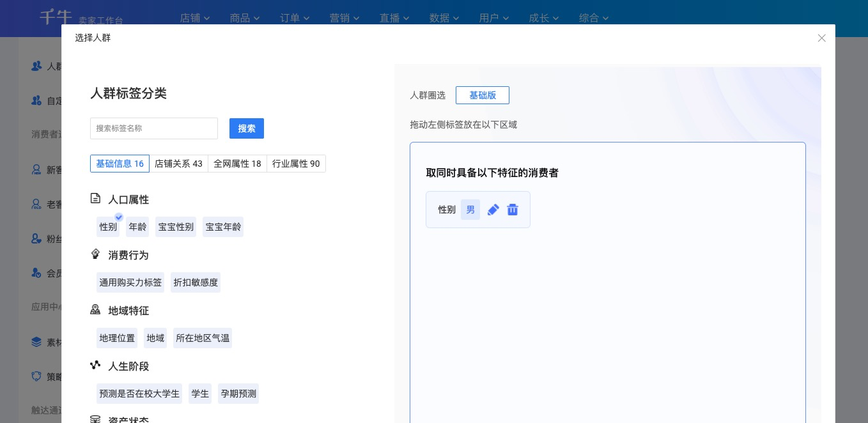Open the 营销 dropdown menu
Viewport: 868px width, 423px height.
click(x=345, y=18)
